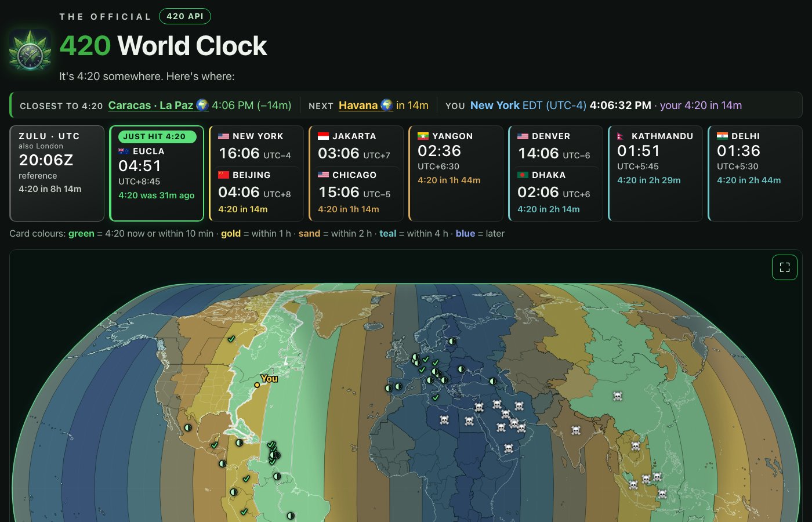Image resolution: width=812 pixels, height=522 pixels.
Task: Click the 'gold' legend word
Action: [x=231, y=234]
